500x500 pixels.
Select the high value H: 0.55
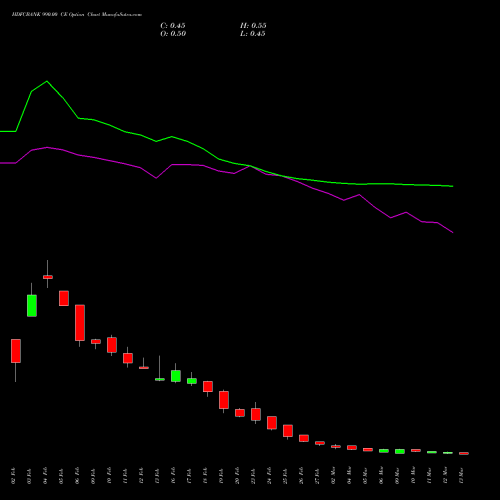(253, 26)
